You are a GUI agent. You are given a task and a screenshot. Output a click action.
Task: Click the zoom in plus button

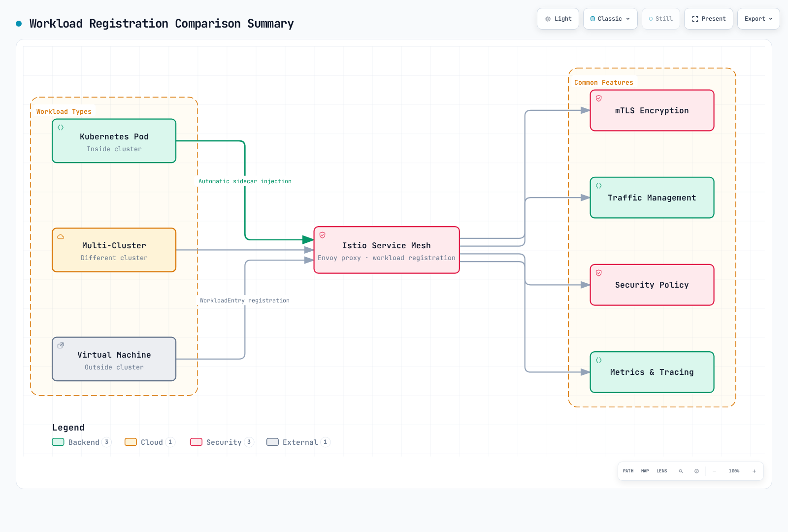pyautogui.click(x=754, y=471)
